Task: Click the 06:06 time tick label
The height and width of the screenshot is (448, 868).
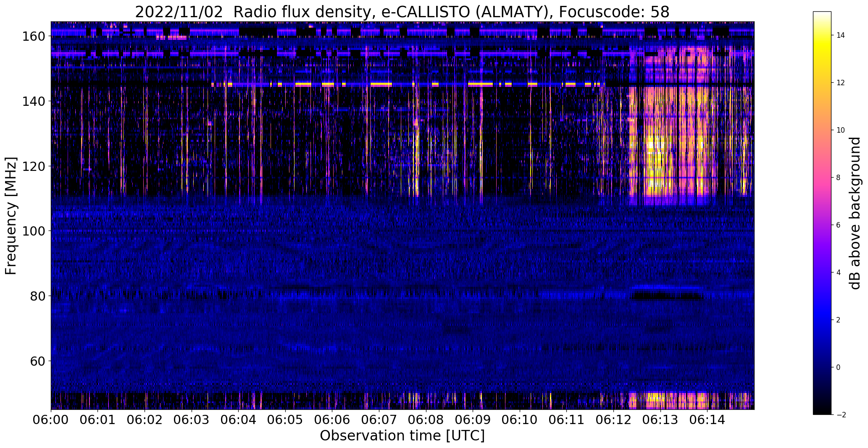Action: click(332, 420)
